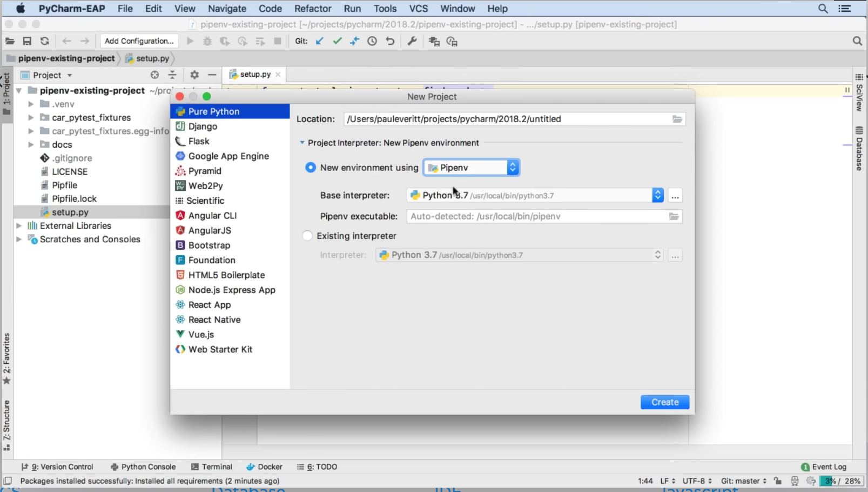Select New environment using radio button
This screenshot has width=868, height=492.
point(310,168)
